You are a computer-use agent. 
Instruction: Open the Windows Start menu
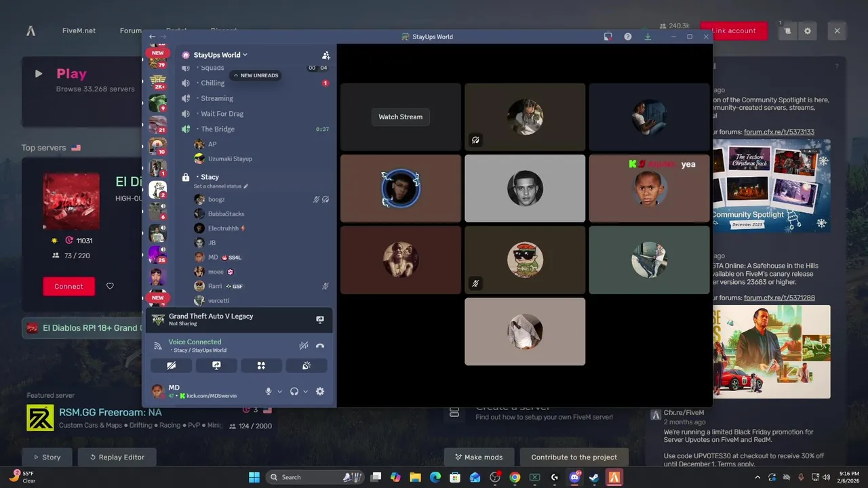pos(254,477)
